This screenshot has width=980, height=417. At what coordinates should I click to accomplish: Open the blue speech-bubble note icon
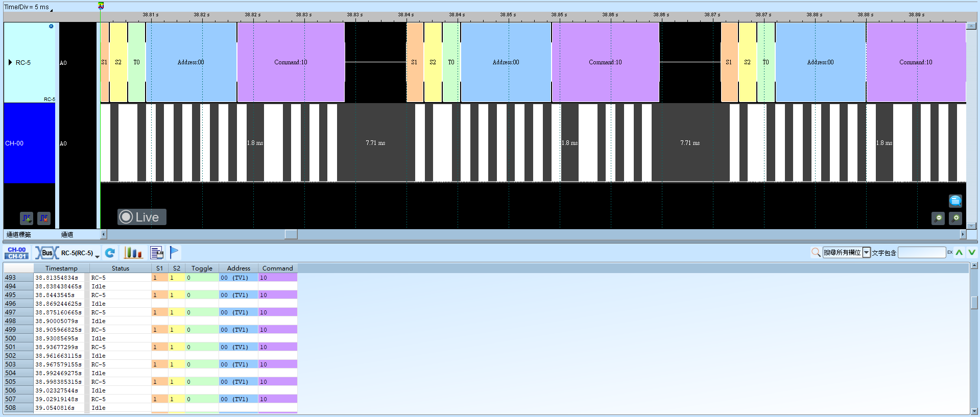(955, 201)
